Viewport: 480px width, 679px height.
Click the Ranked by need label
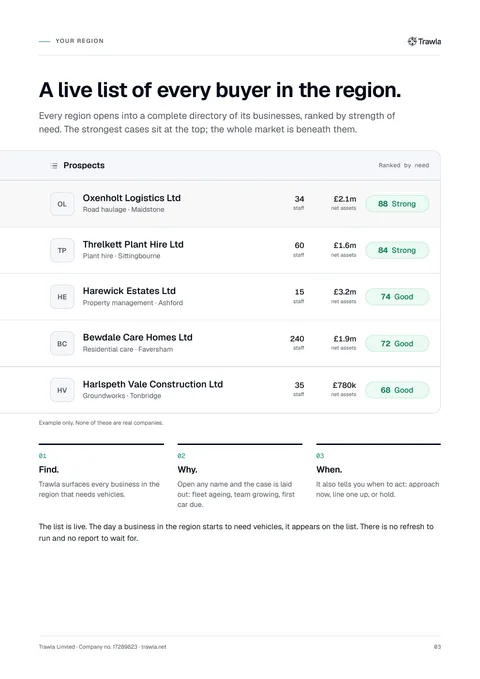point(404,165)
